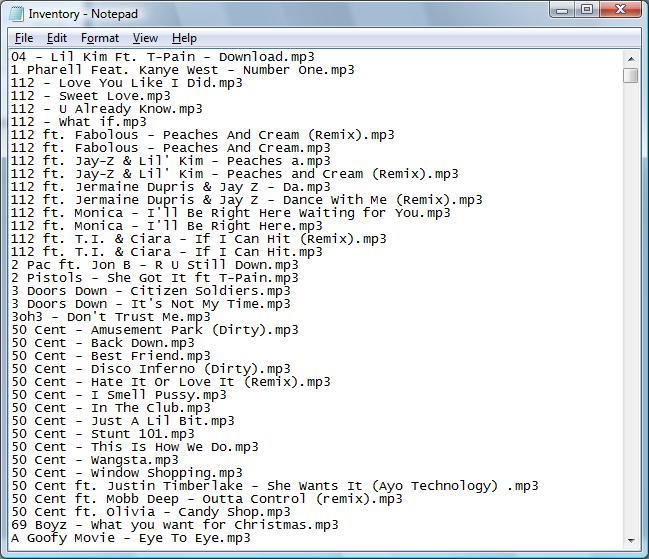Viewport: 649px width, 559px height.
Task: Click line "Monica - I'll Be Right Here Waiting for You.mp3"
Action: tap(262, 213)
